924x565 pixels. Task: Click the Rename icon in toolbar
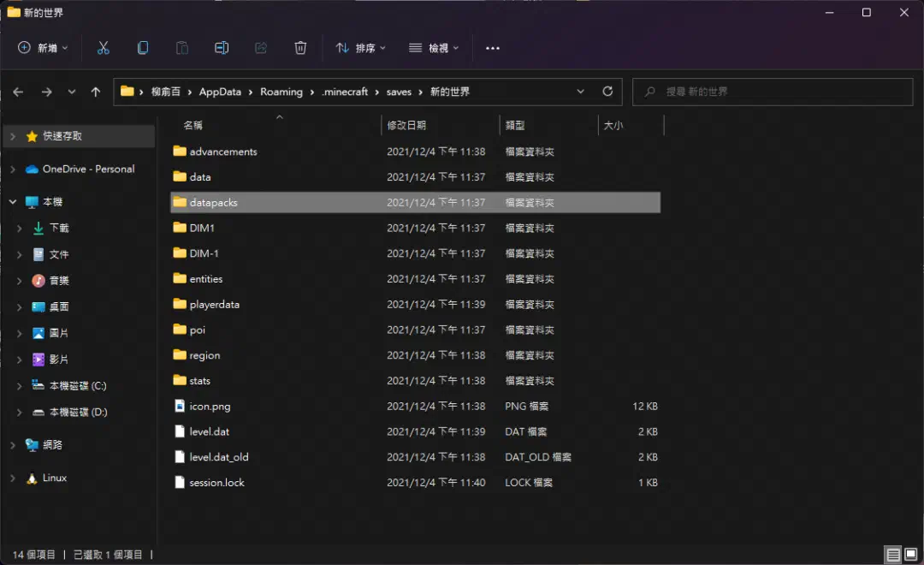click(x=222, y=48)
